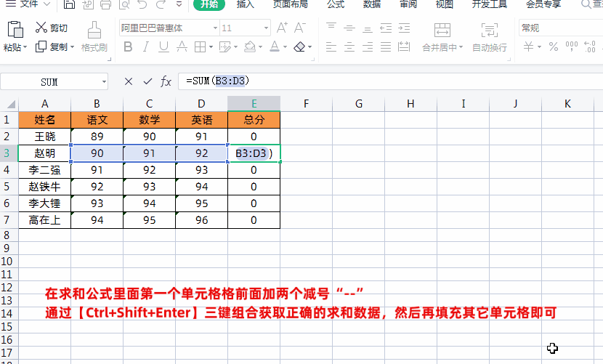The width and height of the screenshot is (603, 364).
Task: Align text to vertical middle
Action: click(x=349, y=28)
